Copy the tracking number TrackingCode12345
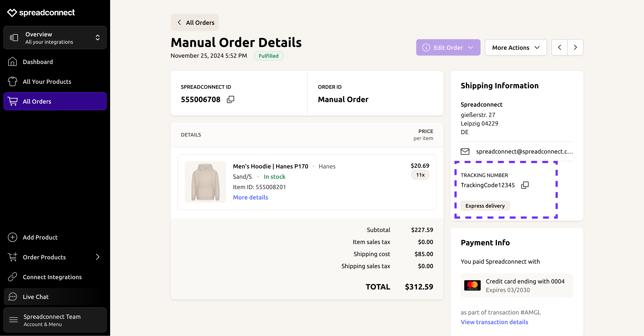Screen dimensions: 644x336 [x=525, y=185]
